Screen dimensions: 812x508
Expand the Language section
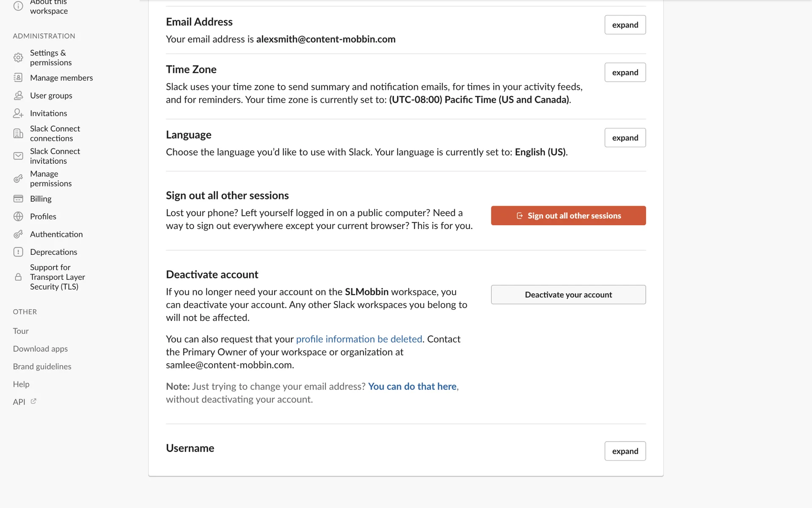click(x=625, y=138)
